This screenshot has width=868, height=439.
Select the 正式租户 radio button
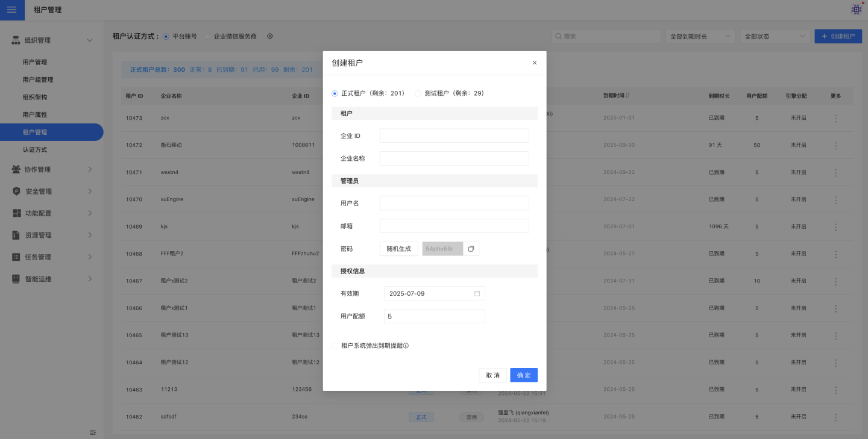[335, 93]
